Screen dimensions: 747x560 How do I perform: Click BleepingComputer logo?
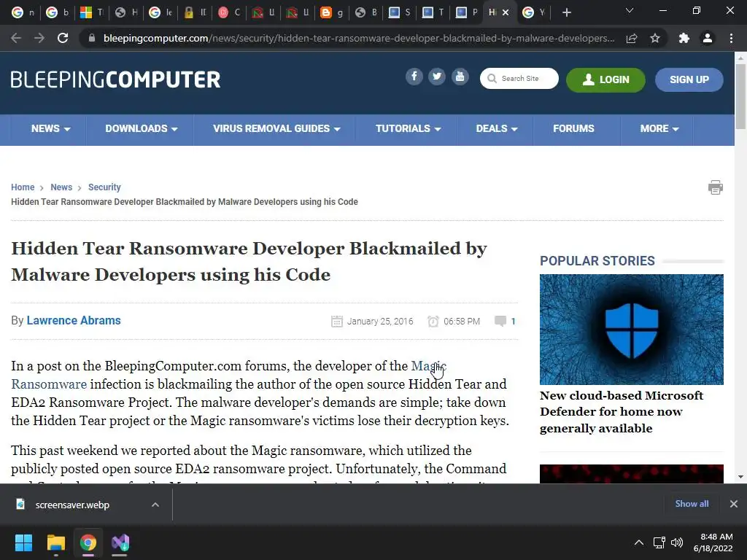[x=115, y=79]
